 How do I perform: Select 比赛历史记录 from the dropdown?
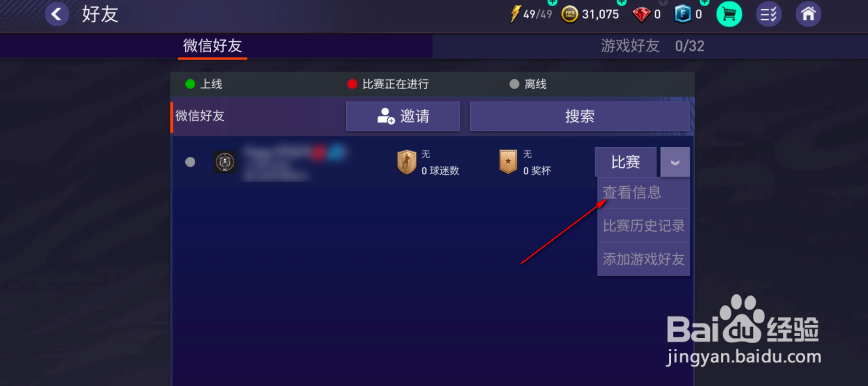tap(644, 225)
